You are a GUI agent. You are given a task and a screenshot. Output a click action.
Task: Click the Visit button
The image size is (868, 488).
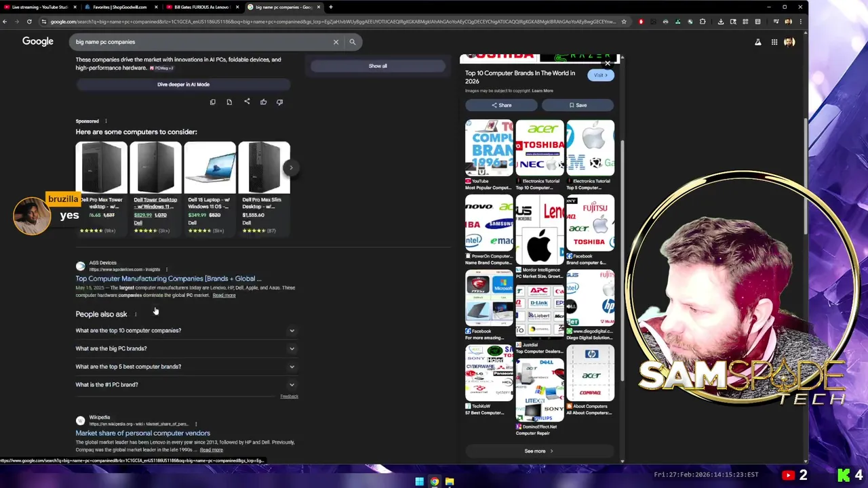point(601,75)
